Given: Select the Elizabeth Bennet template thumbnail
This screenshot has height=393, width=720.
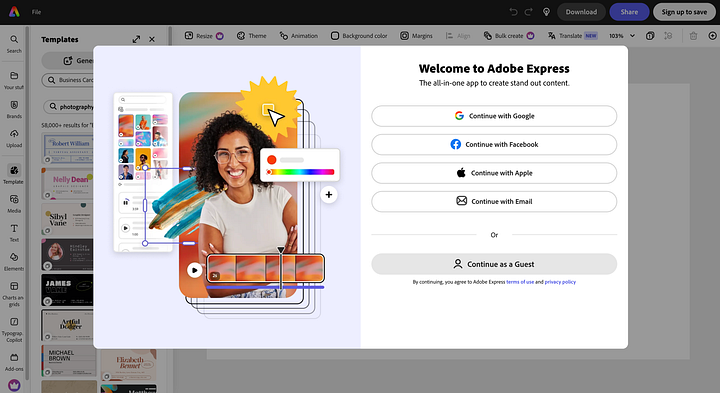Looking at the screenshot, I should pos(129,365).
